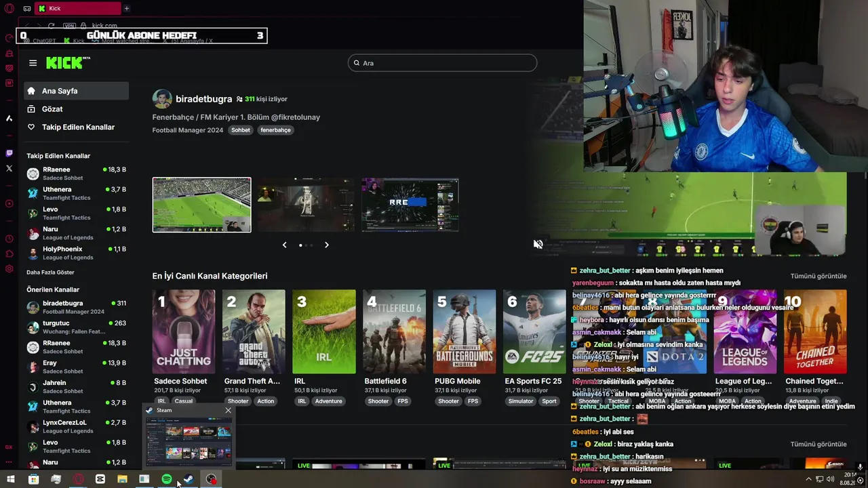Expand Daha Fazla Göster in followed channels
This screenshot has height=488, width=868.
pos(50,272)
